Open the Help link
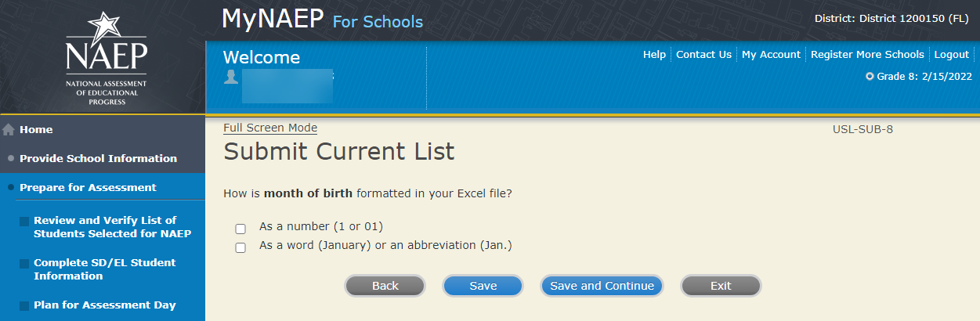Screen dimensions: 980x321 [x=654, y=55]
